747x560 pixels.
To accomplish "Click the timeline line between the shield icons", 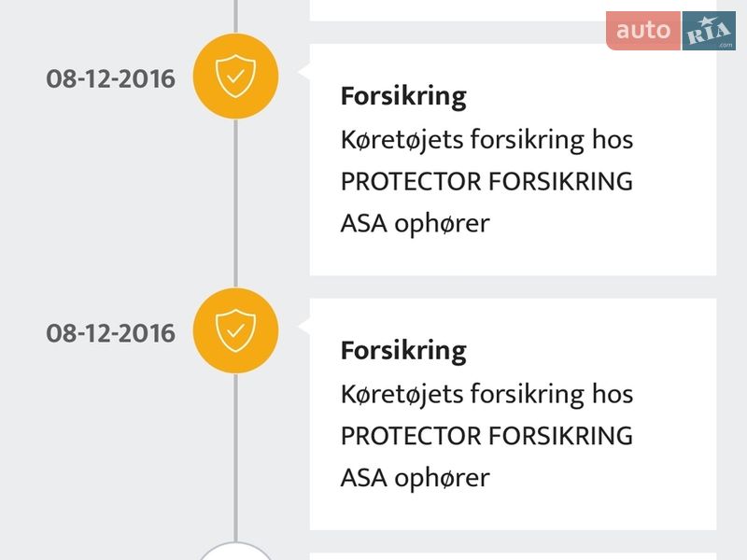I will (235, 205).
